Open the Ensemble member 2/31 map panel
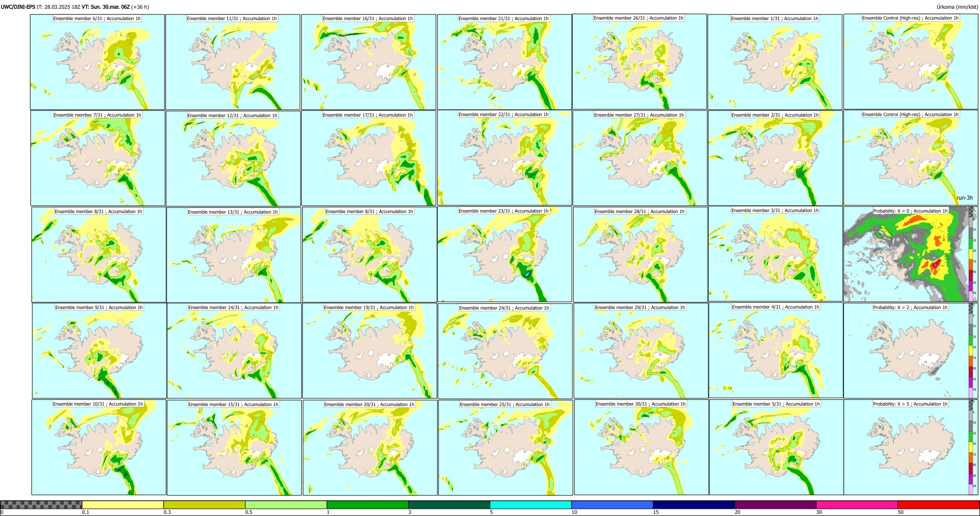The width and height of the screenshot is (980, 516). click(775, 158)
